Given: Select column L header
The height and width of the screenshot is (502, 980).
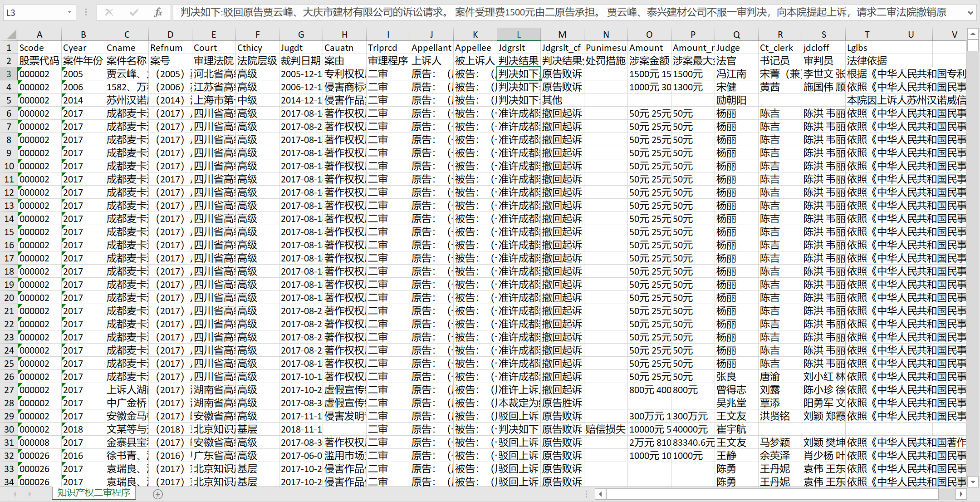Looking at the screenshot, I should tap(519, 34).
